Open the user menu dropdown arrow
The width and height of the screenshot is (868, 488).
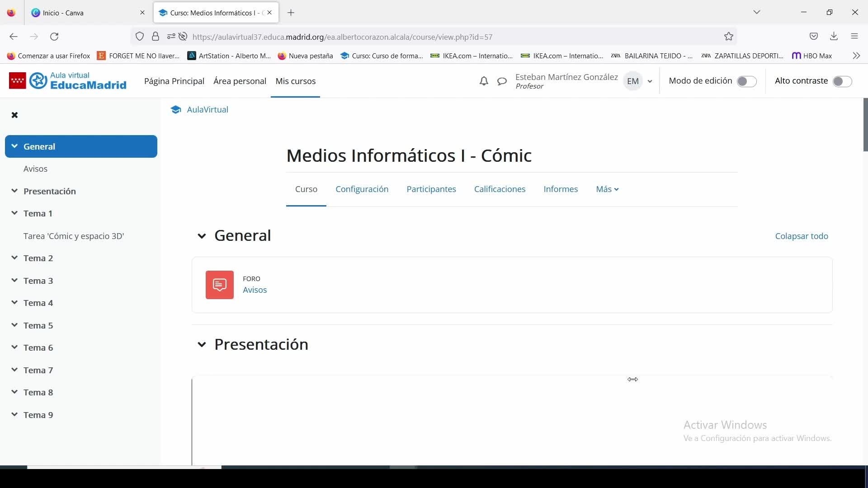(650, 81)
